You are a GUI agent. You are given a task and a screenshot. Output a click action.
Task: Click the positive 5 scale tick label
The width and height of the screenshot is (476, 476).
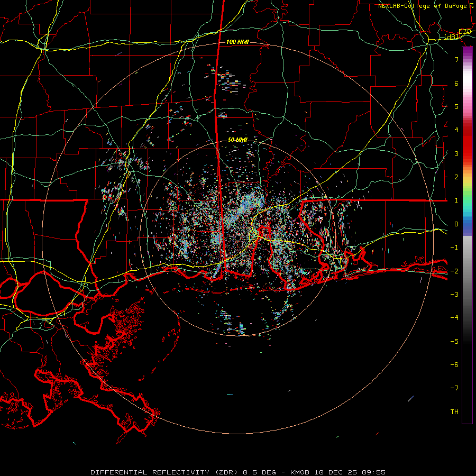(456, 106)
